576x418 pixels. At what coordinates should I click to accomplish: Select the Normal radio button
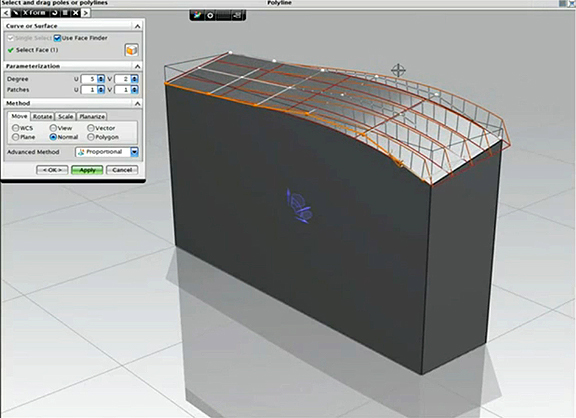tap(53, 137)
